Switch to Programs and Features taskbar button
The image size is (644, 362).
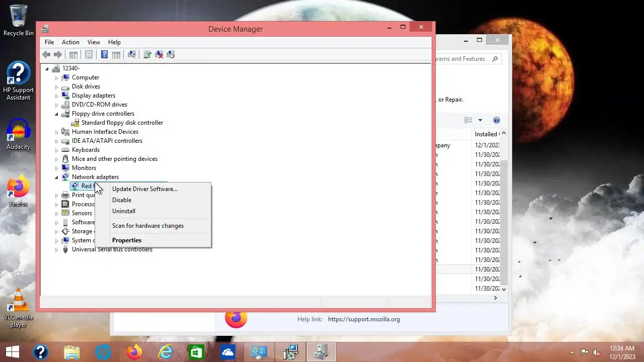tap(290, 352)
